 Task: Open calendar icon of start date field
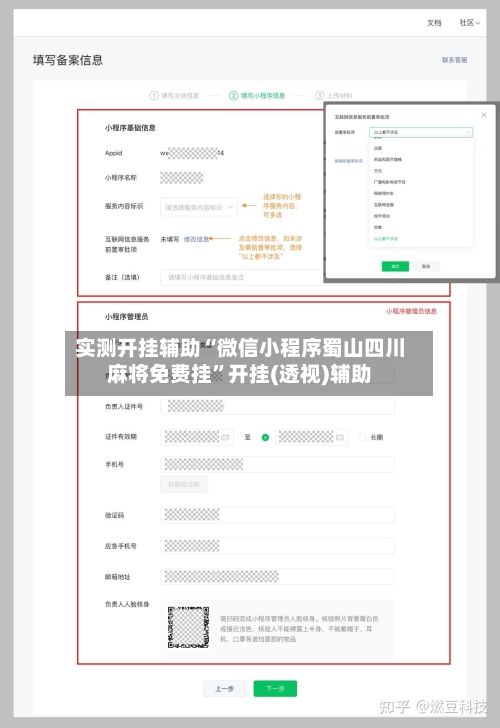tap(225, 437)
